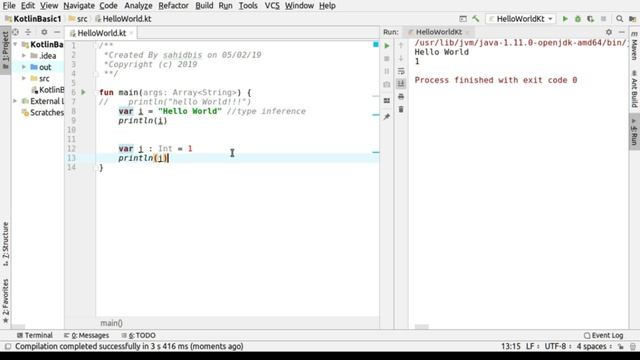This screenshot has height=360, width=640.
Task: Build project using the hammer icon
Action: 476,19
